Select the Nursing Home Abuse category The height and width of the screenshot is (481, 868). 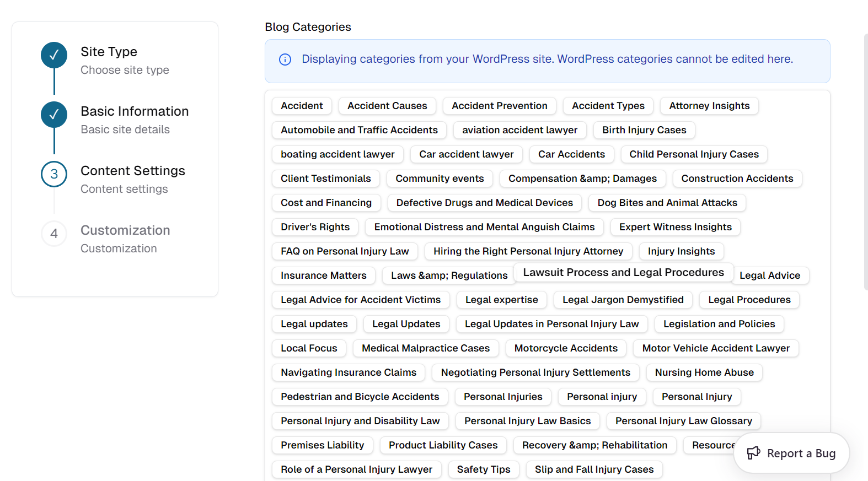(704, 372)
